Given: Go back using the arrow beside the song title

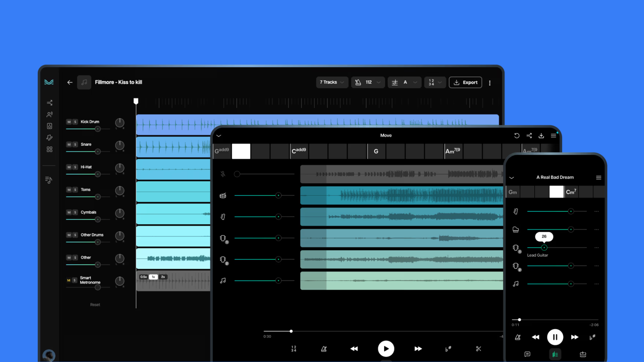Looking at the screenshot, I should (70, 82).
